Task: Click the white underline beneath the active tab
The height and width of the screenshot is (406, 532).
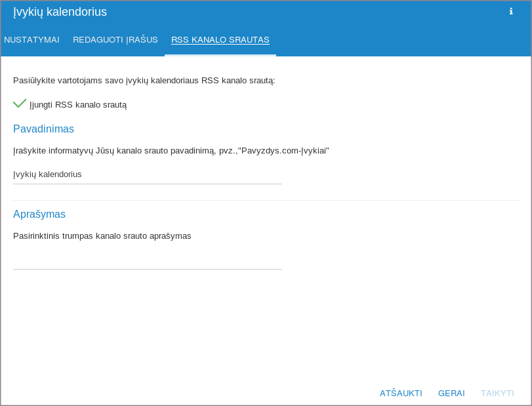Action: click(x=220, y=55)
